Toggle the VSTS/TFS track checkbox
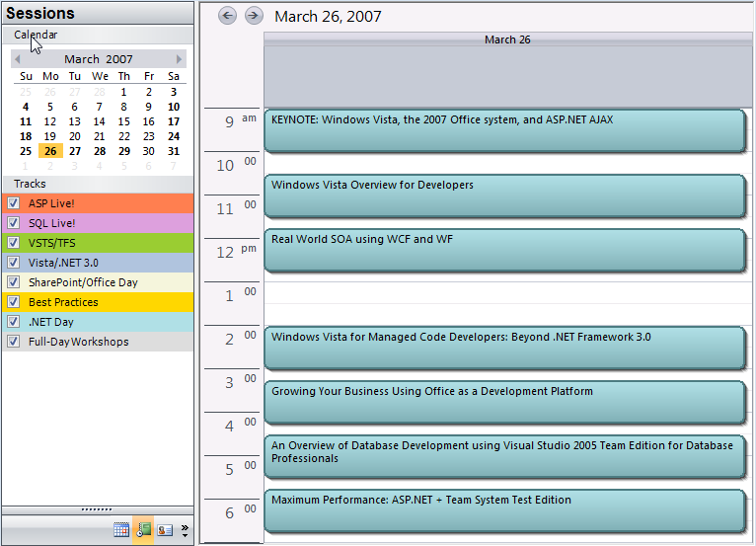Viewport: 756px width, 546px height. click(13, 243)
